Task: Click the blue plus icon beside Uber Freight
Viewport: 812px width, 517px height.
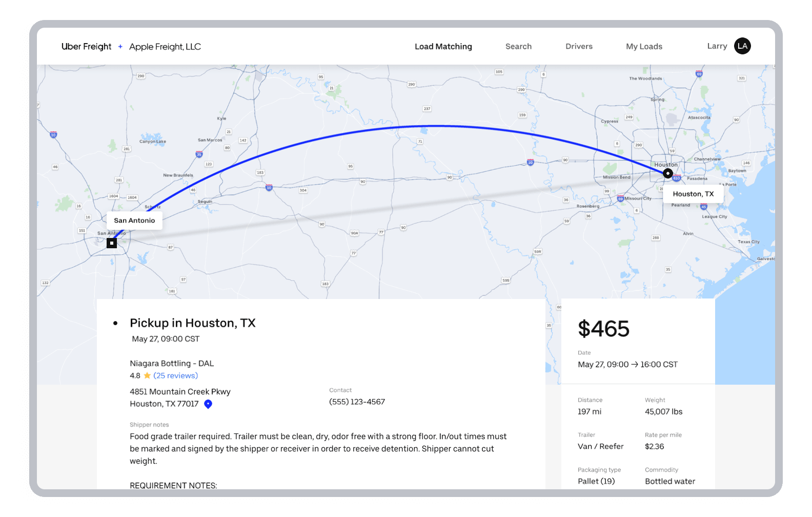Action: [x=120, y=47]
